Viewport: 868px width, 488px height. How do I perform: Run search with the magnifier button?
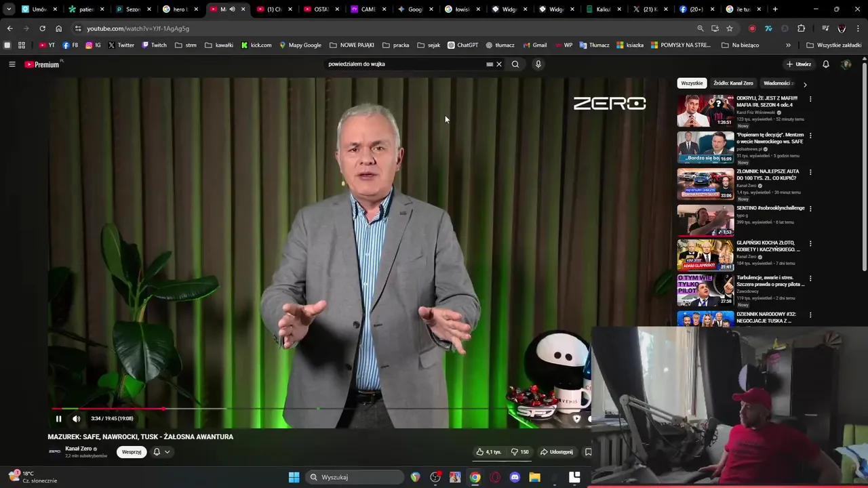click(x=515, y=64)
